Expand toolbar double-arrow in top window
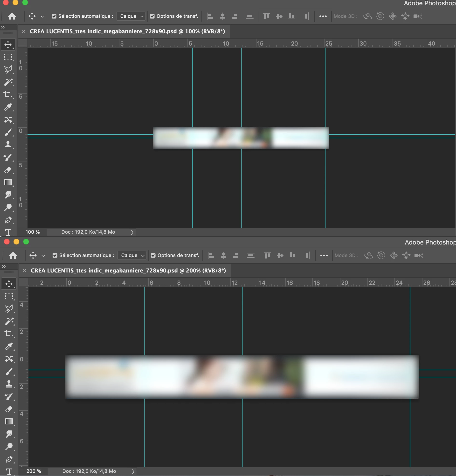The height and width of the screenshot is (476, 456). [3, 27]
